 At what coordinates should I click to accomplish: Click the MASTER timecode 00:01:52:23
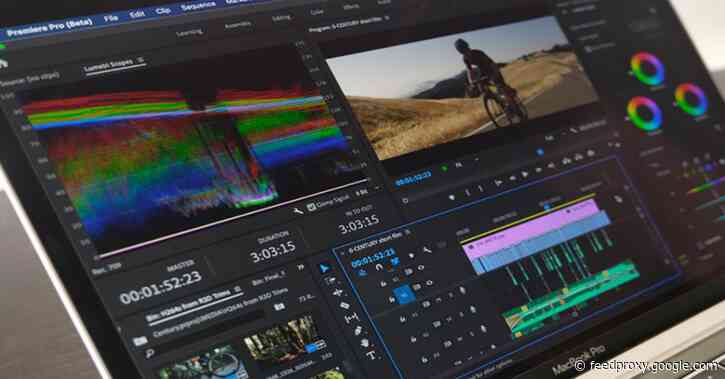(160, 287)
